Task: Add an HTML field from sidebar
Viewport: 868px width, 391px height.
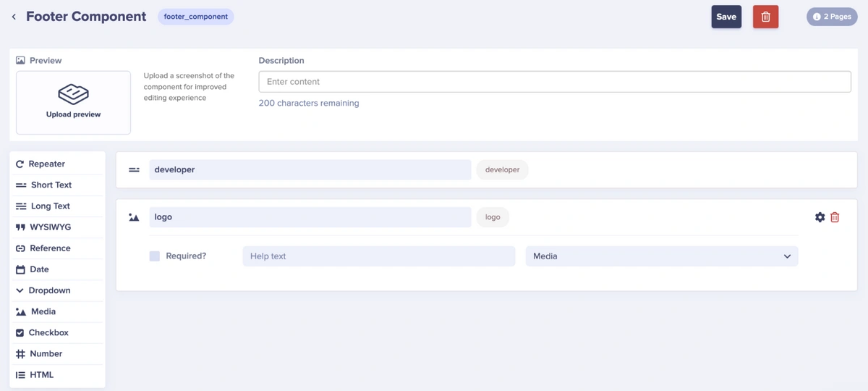Action: click(x=41, y=375)
